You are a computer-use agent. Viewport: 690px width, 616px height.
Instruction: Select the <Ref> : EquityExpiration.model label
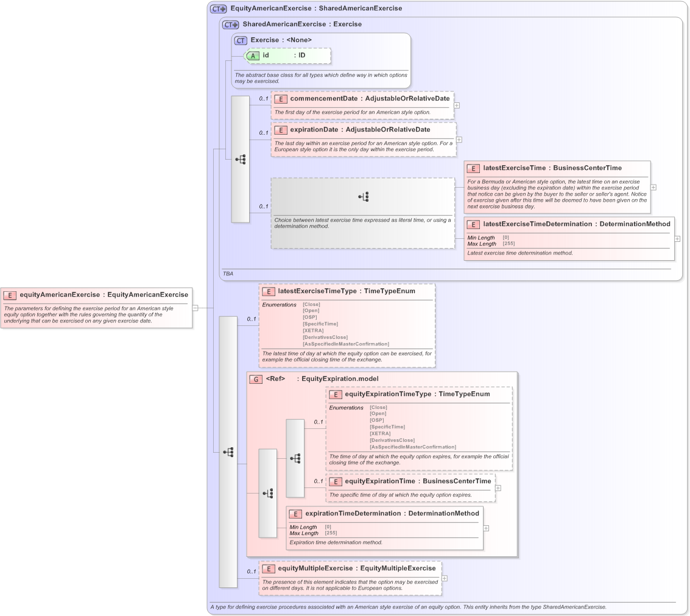322,378
